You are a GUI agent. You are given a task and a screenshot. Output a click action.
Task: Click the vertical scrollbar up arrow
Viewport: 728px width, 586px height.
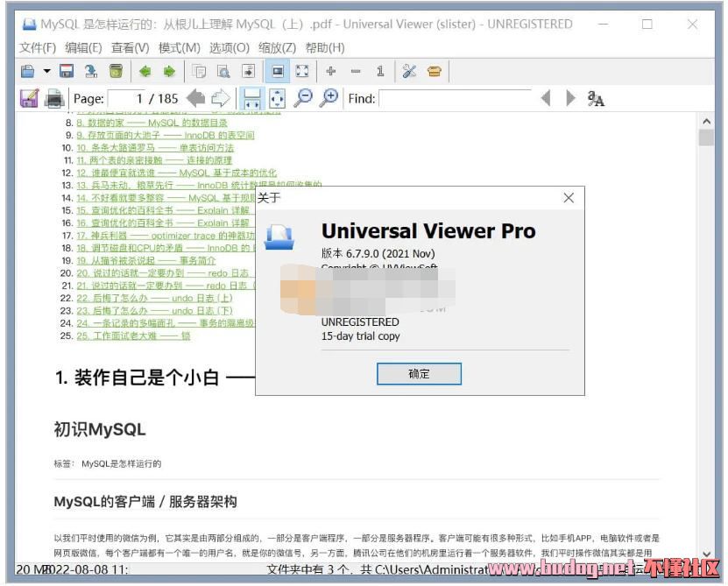[706, 121]
